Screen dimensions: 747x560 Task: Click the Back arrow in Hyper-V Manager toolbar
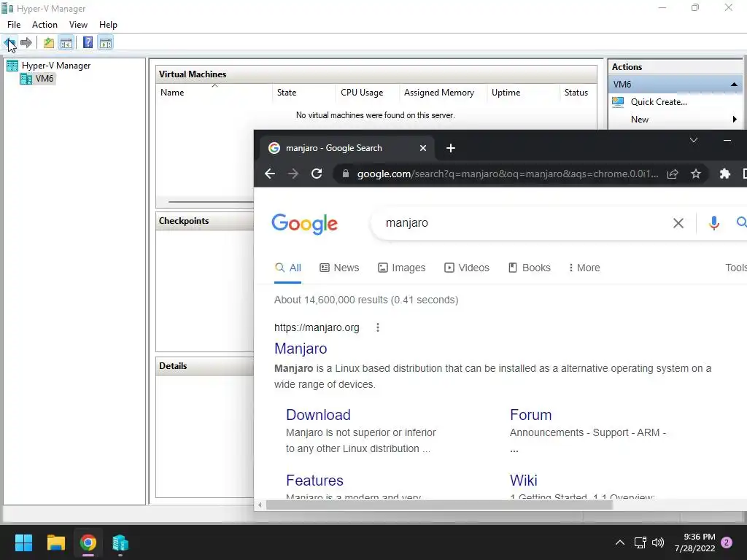click(x=9, y=43)
